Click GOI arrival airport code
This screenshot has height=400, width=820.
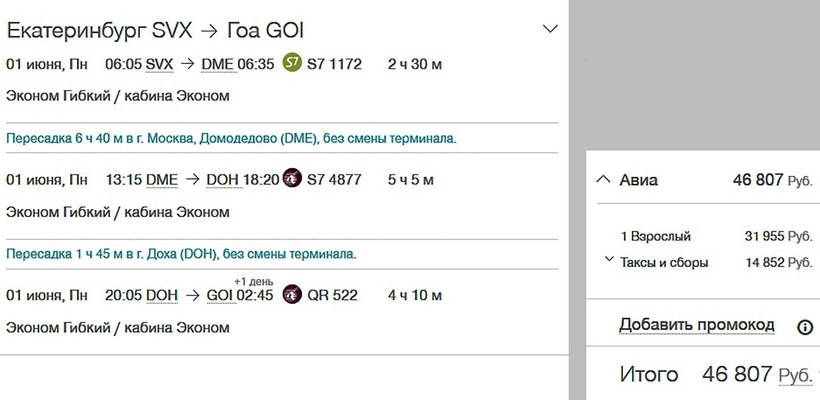coord(219,295)
